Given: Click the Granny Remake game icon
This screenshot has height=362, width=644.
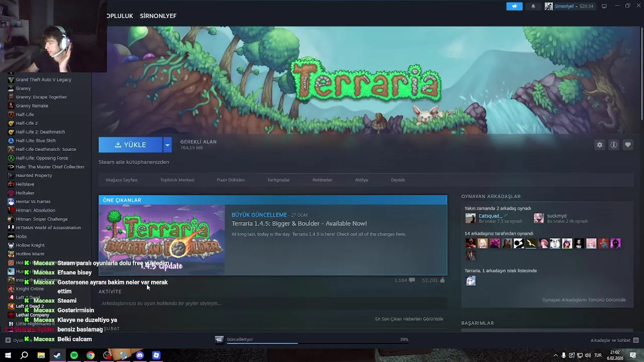Looking at the screenshot, I should click(11, 106).
